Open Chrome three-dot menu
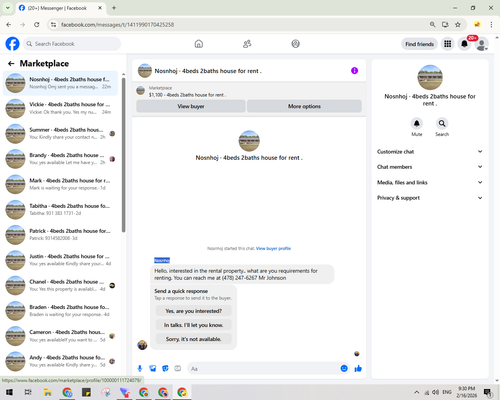This screenshot has height=400, width=500. (491, 24)
